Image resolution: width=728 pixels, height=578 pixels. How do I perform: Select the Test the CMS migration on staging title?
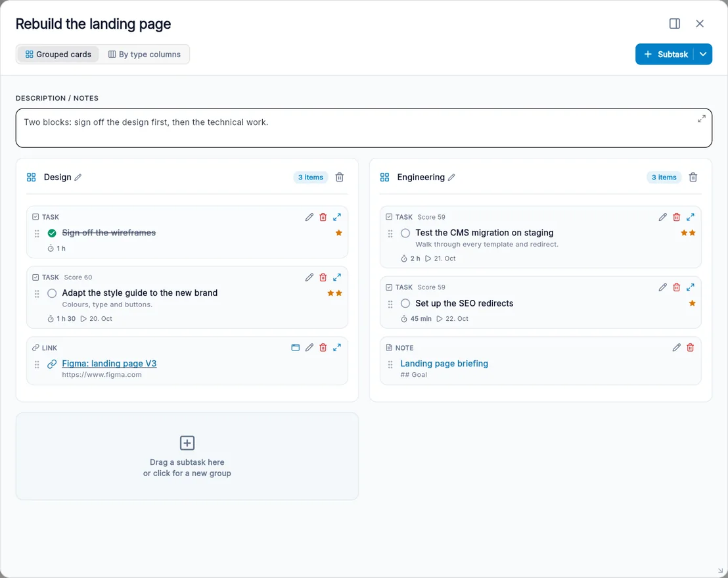[x=484, y=232]
